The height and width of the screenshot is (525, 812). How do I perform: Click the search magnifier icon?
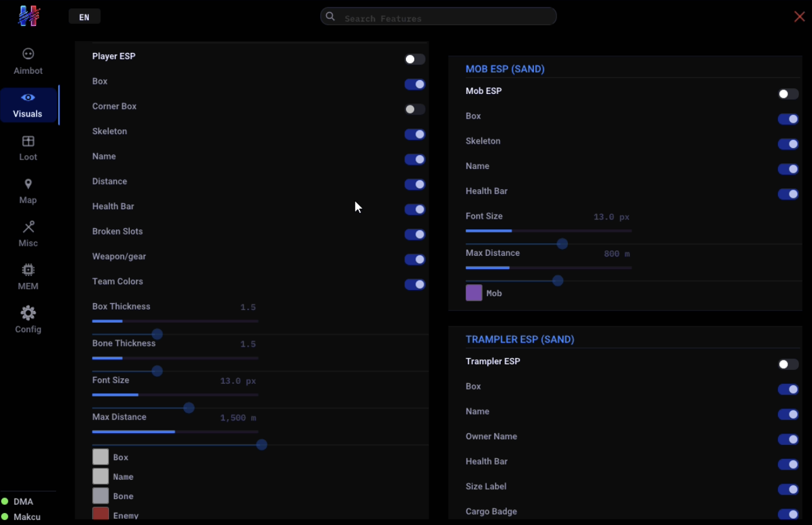click(330, 16)
